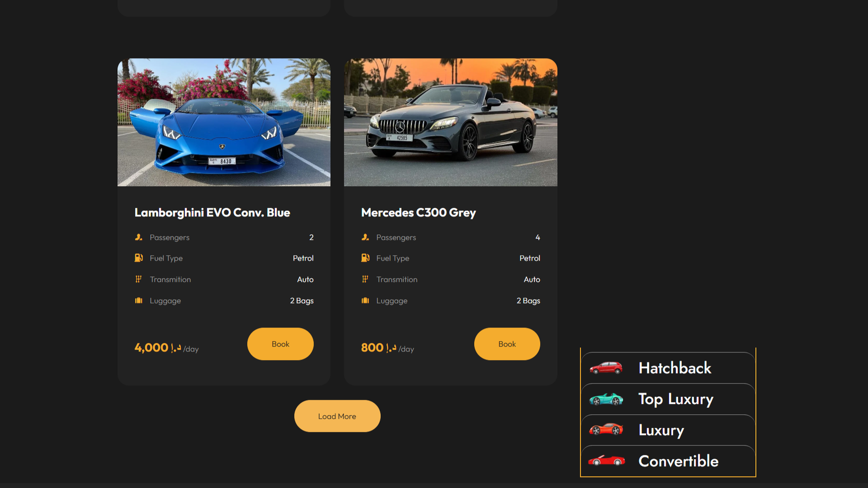Screen dimensions: 868x488
Task: Open the blue Lamborghini photo
Action: pyautogui.click(x=224, y=123)
